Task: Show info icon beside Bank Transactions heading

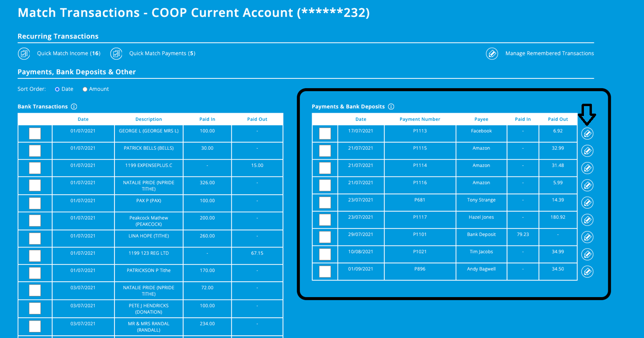Action: pyautogui.click(x=74, y=107)
